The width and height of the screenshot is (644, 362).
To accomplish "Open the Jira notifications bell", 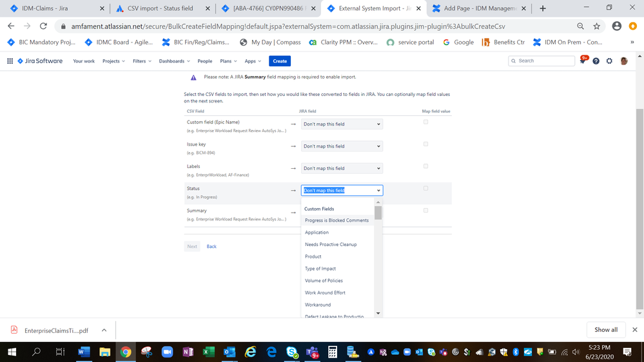I will click(582, 61).
